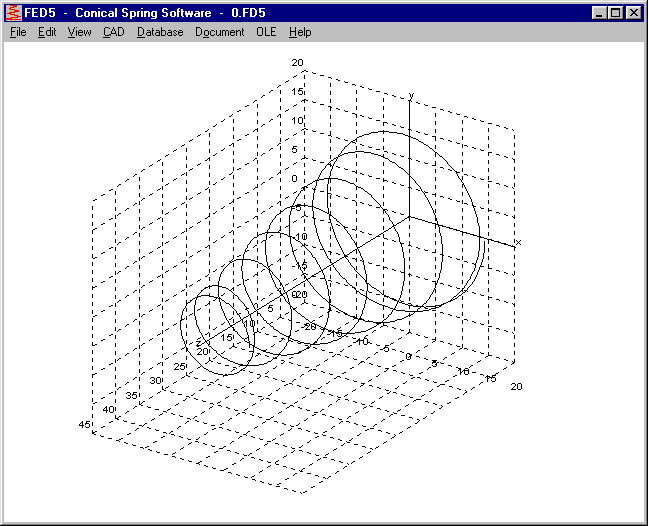Click the 'x' axis label in the plot
The width and height of the screenshot is (648, 526).
point(518,243)
